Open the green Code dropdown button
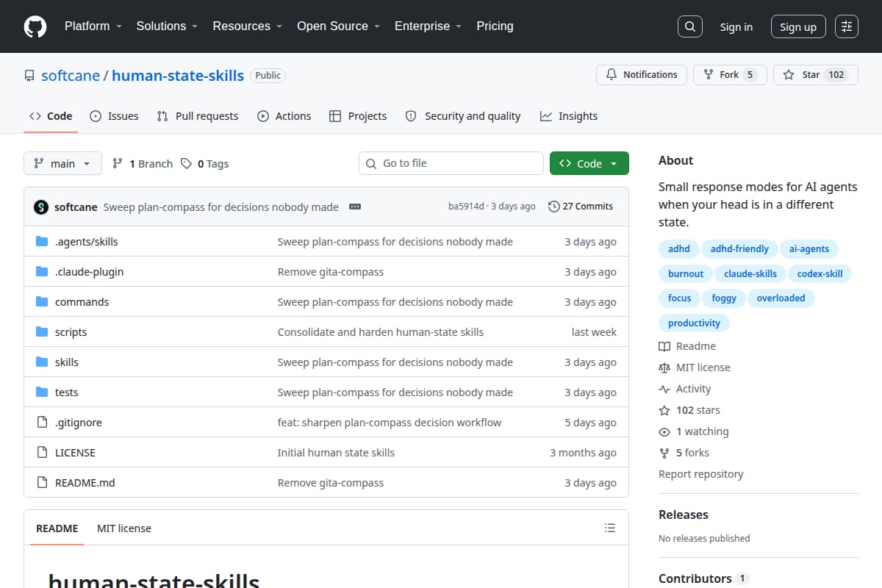 click(589, 163)
